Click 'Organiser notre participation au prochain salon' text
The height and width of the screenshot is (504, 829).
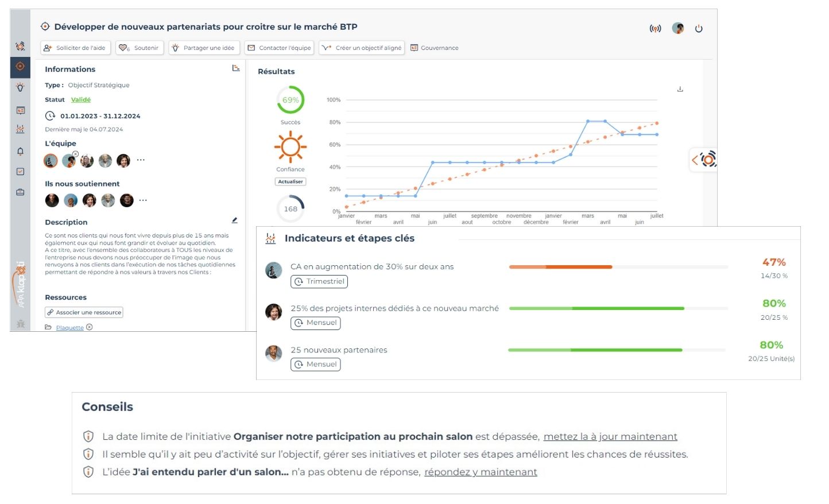pyautogui.click(x=353, y=437)
